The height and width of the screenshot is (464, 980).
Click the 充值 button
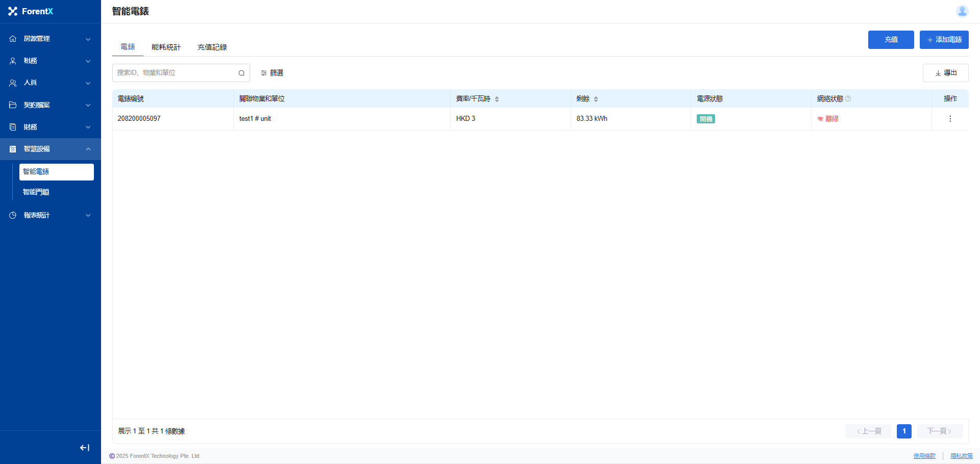(891, 40)
